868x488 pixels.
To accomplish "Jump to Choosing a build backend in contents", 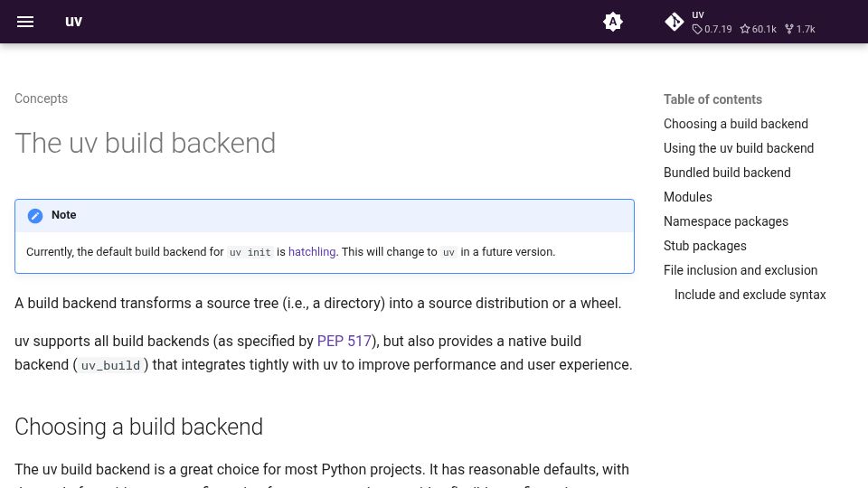I will (736, 124).
